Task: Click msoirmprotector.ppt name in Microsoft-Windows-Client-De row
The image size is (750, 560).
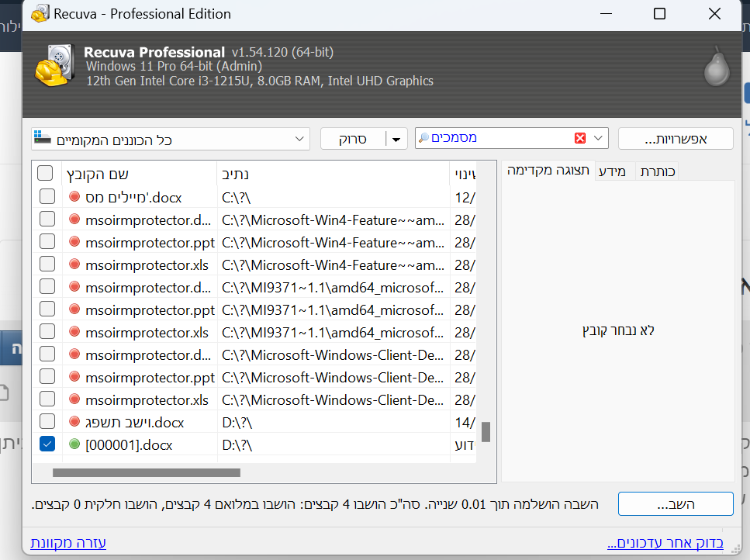Action: click(150, 378)
